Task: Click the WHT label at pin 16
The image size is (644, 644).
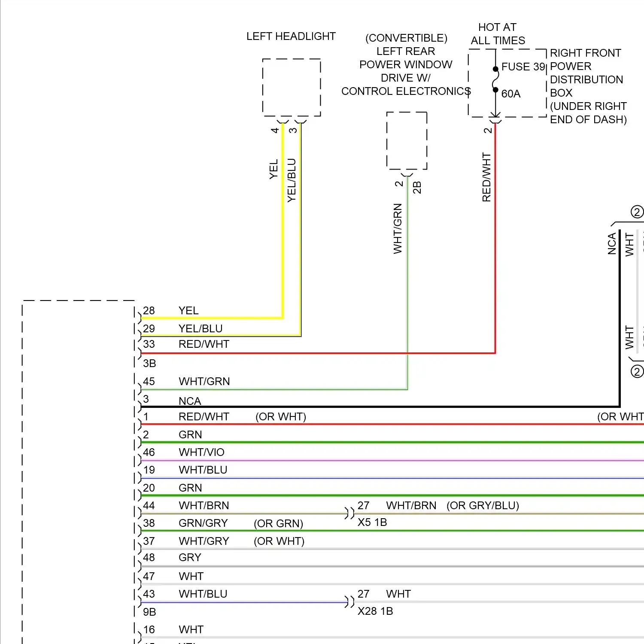Action: point(191,629)
